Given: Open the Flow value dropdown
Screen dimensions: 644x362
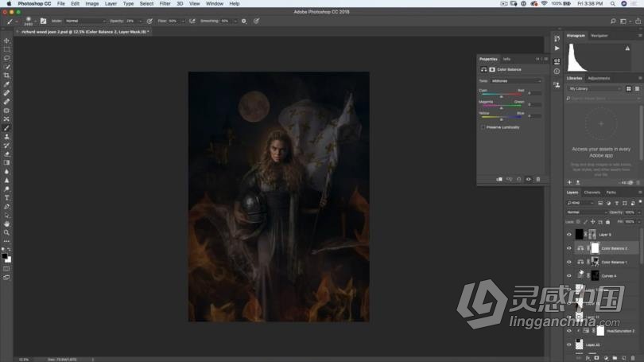Looking at the screenshot, I should (x=182, y=21).
